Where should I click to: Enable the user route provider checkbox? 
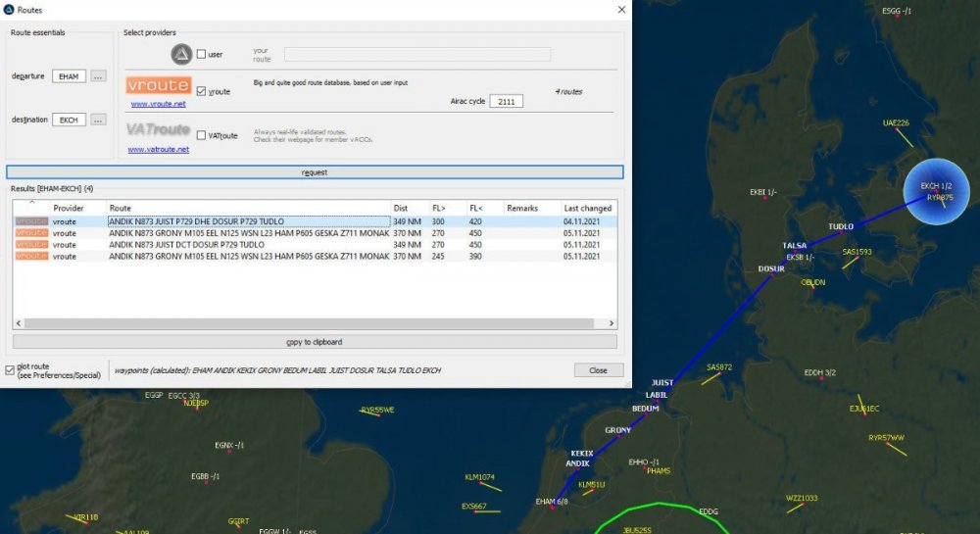click(x=201, y=54)
